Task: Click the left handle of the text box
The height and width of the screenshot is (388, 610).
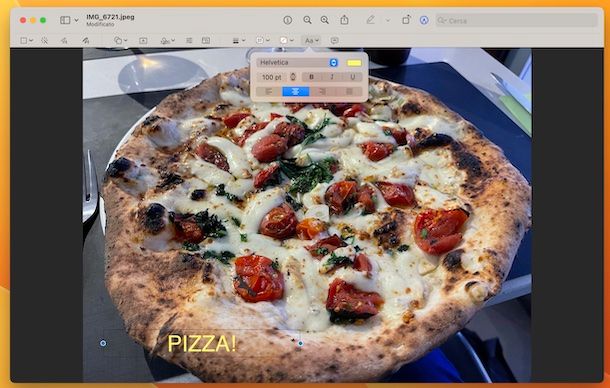Action: 103,343
